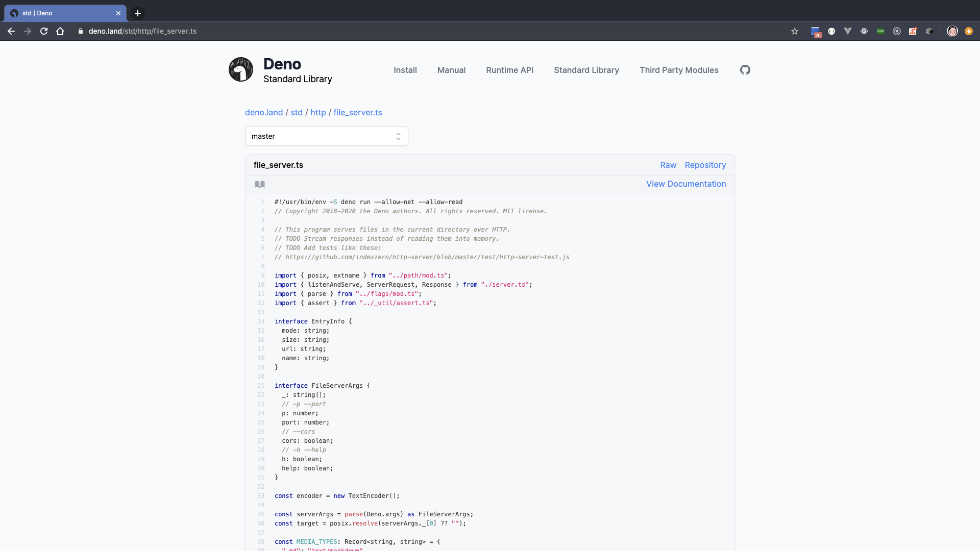
Task: Toggle the green CORS extension icon
Action: tap(880, 31)
